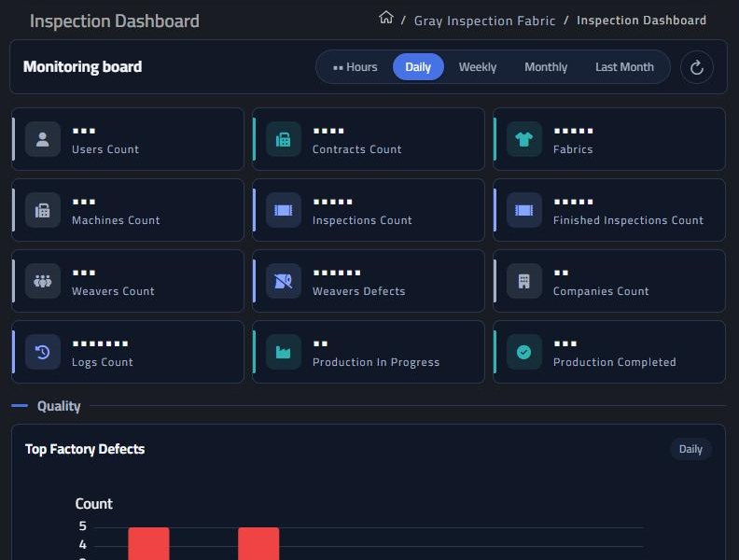The width and height of the screenshot is (739, 560).
Task: Click the Fabrics t-shirt icon
Action: [x=524, y=139]
